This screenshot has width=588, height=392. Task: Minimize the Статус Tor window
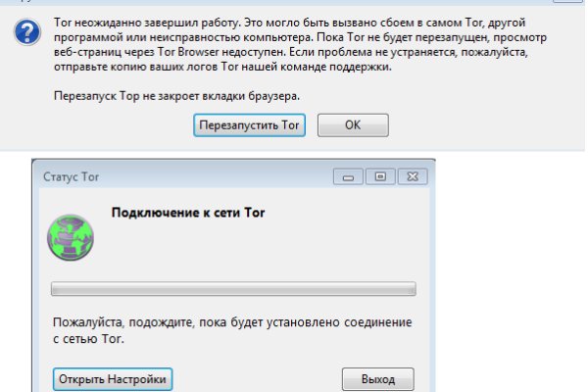tap(347, 176)
